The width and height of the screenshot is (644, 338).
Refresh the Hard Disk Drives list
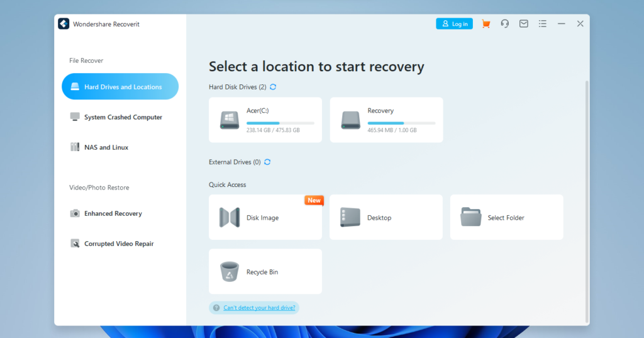click(x=273, y=87)
